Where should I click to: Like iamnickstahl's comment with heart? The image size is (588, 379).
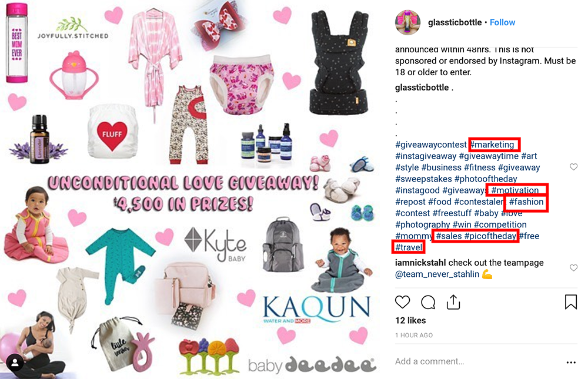tap(573, 268)
